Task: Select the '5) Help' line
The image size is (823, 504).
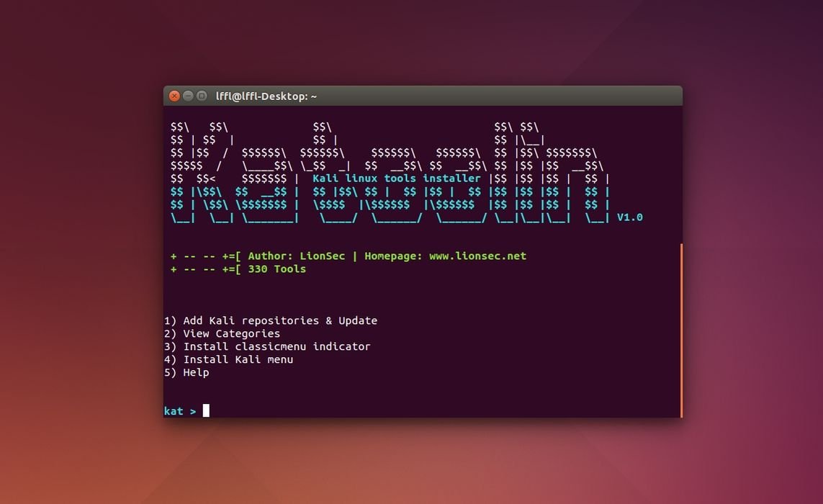Action: coord(186,373)
